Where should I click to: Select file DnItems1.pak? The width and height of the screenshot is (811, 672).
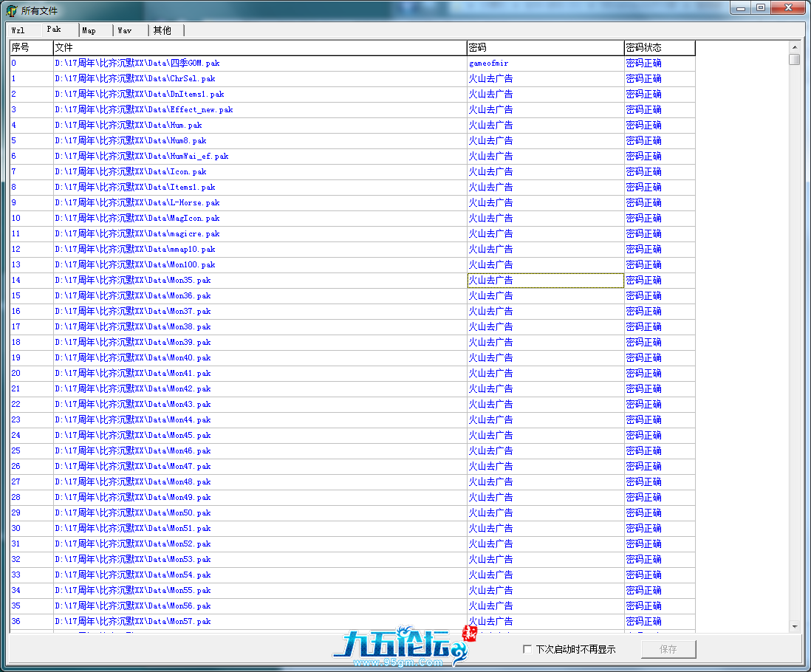click(x=260, y=94)
